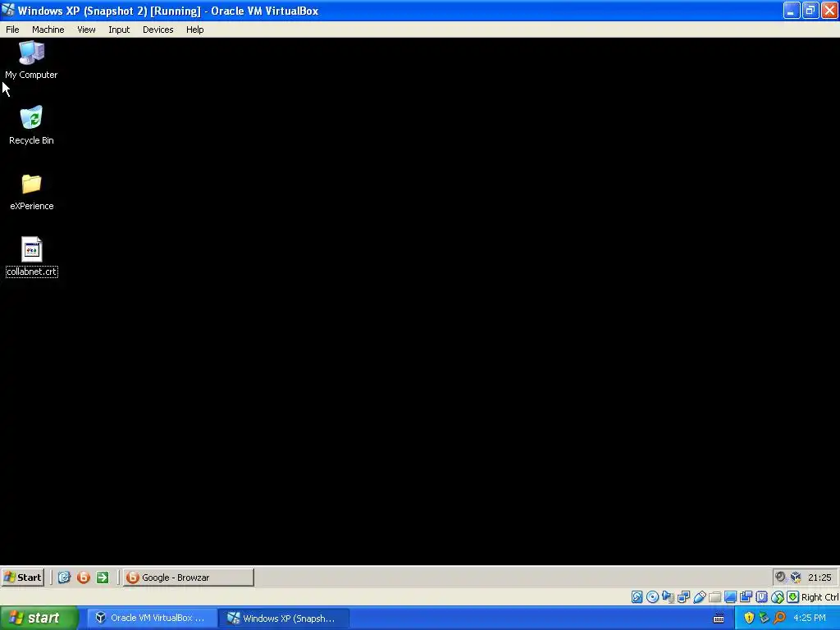This screenshot has height=630, width=840.
Task: Click the recording status icon
Action: coord(746,597)
